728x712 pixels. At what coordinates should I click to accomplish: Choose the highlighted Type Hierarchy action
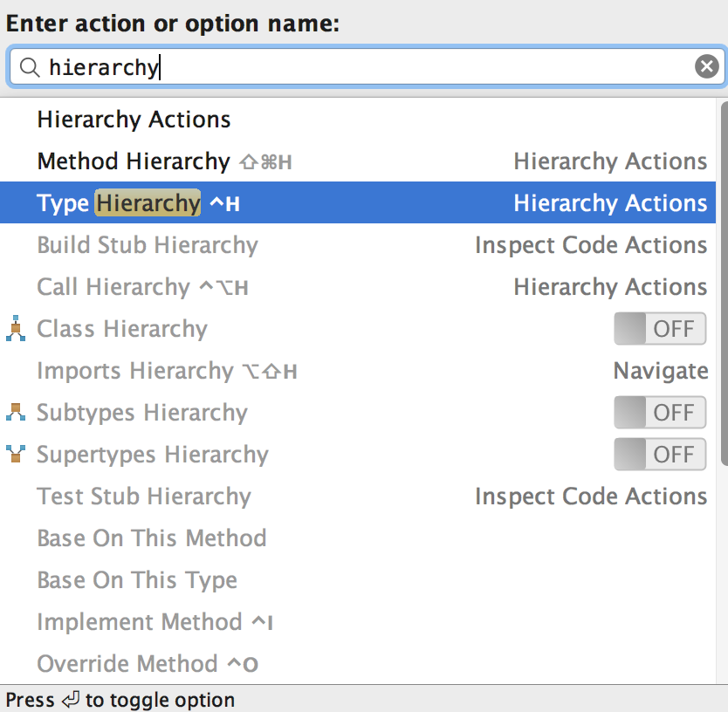click(119, 203)
